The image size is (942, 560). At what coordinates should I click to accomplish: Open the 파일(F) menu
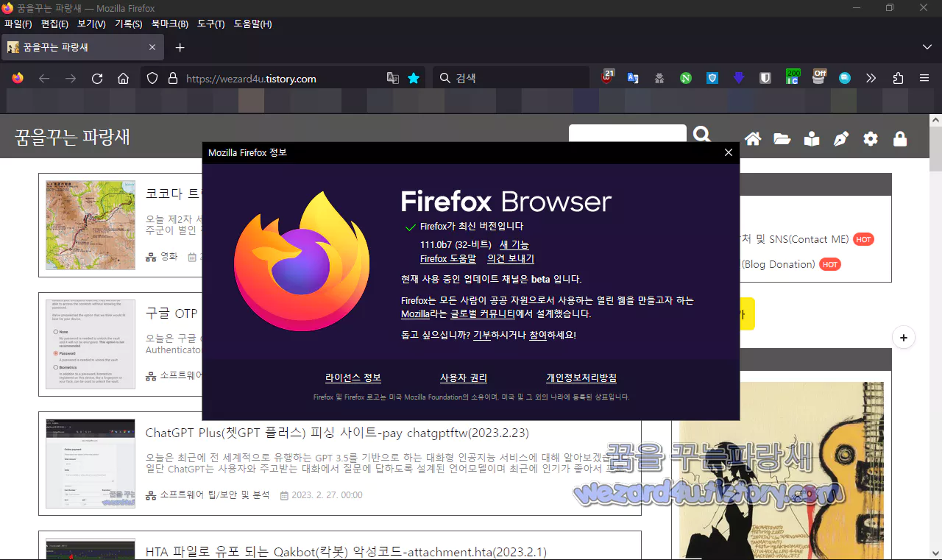(x=18, y=24)
